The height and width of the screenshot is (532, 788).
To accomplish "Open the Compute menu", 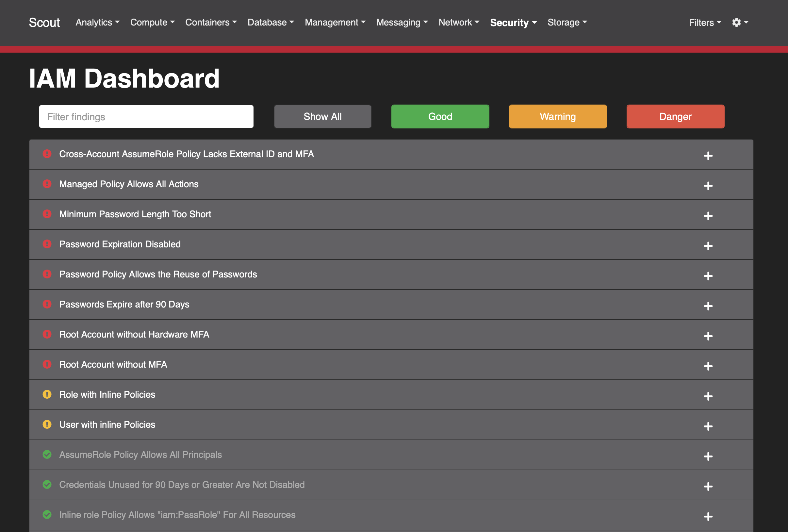I will coord(152,22).
